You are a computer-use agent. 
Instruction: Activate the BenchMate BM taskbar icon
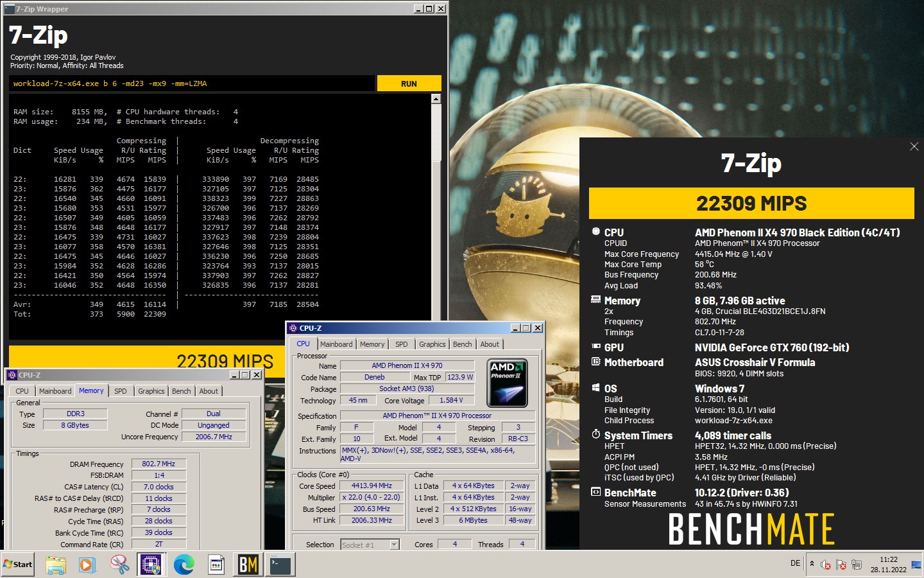coord(248,565)
